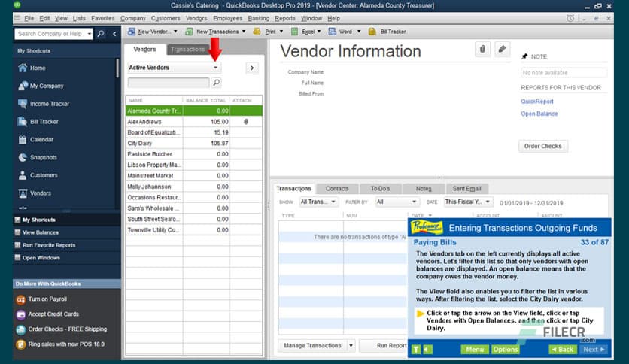Image resolution: width=629 pixels, height=364 pixels.
Task: Click the Print toolbar icon
Action: (x=257, y=32)
